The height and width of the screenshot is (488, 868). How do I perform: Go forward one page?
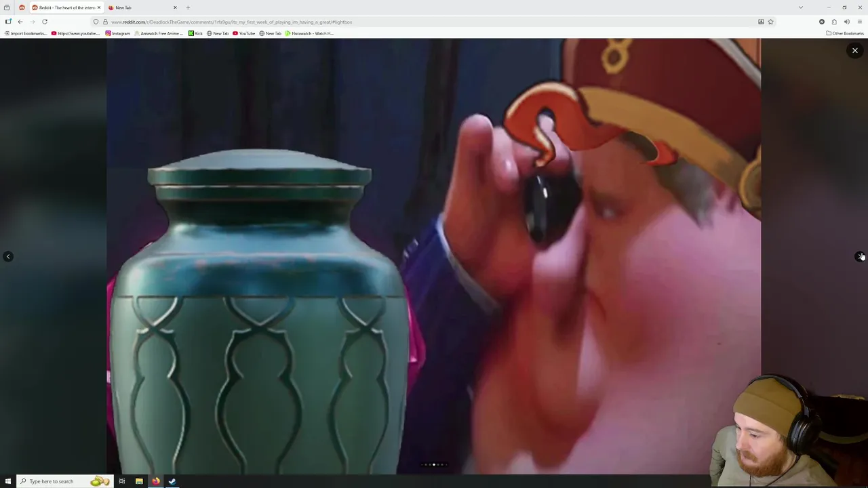[x=32, y=22]
